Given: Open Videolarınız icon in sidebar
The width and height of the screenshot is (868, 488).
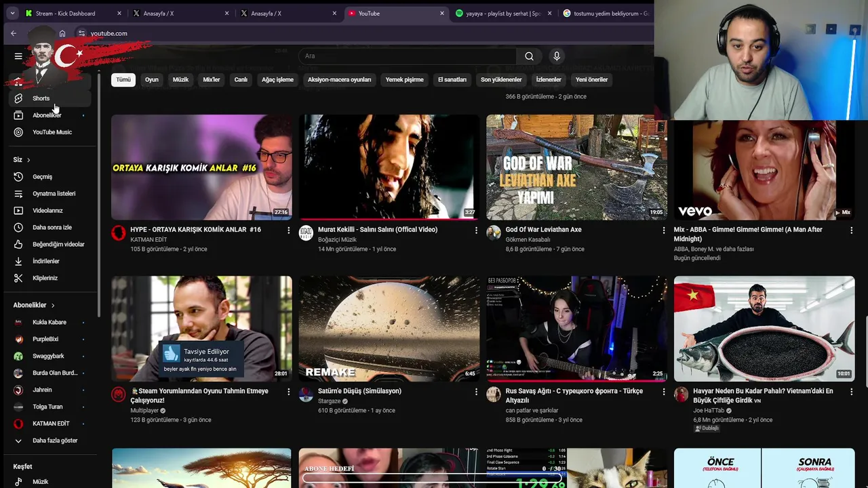Looking at the screenshot, I should click(18, 211).
